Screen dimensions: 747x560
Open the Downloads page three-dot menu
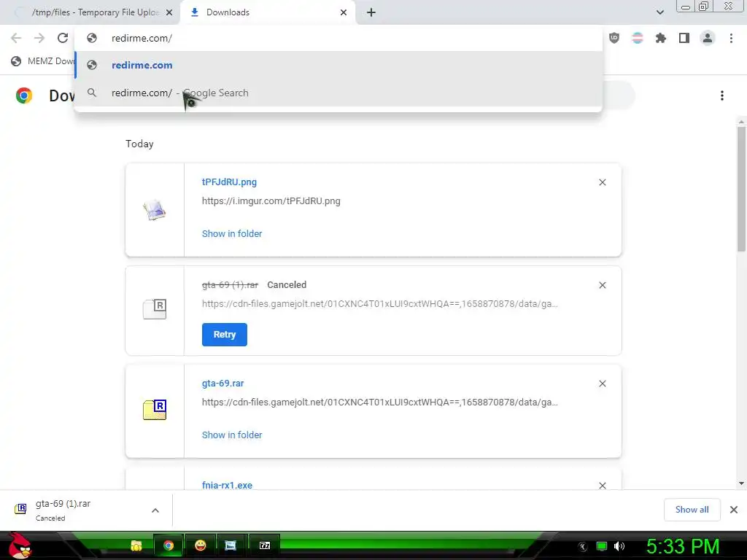click(x=722, y=96)
